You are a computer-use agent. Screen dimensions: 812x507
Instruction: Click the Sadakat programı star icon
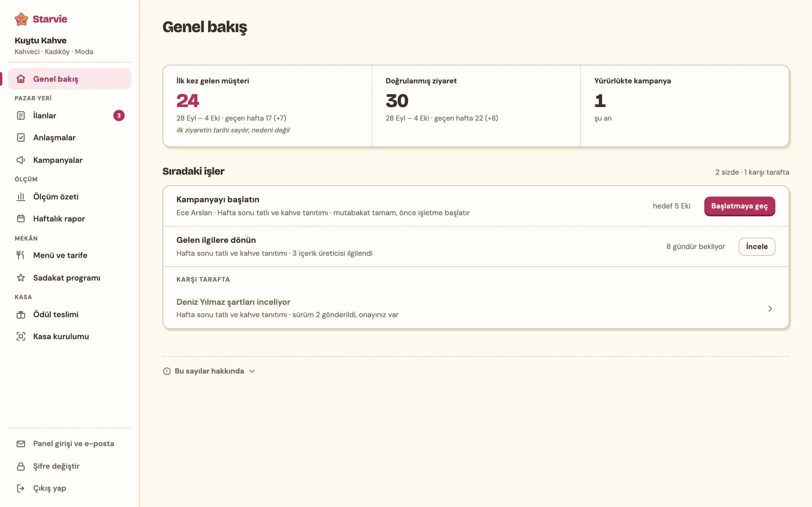tap(21, 278)
